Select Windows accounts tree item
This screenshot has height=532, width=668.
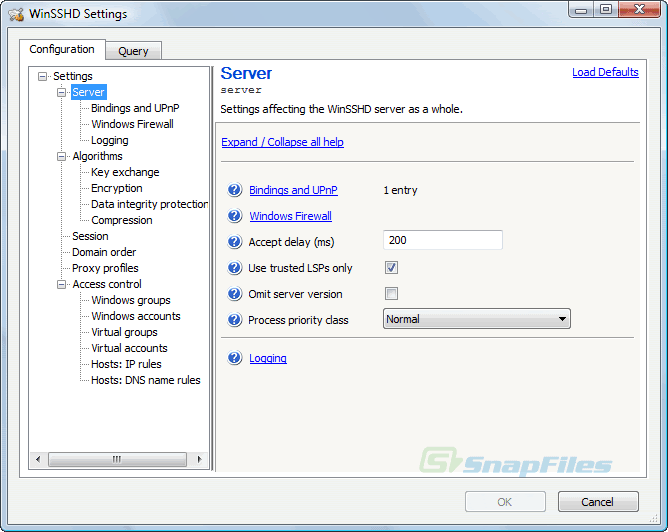click(x=136, y=316)
